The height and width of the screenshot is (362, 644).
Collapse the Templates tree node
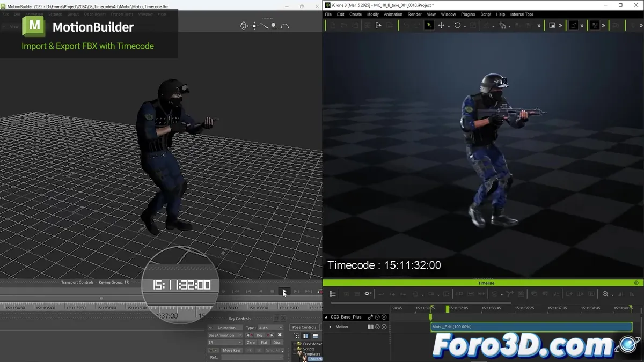click(295, 354)
